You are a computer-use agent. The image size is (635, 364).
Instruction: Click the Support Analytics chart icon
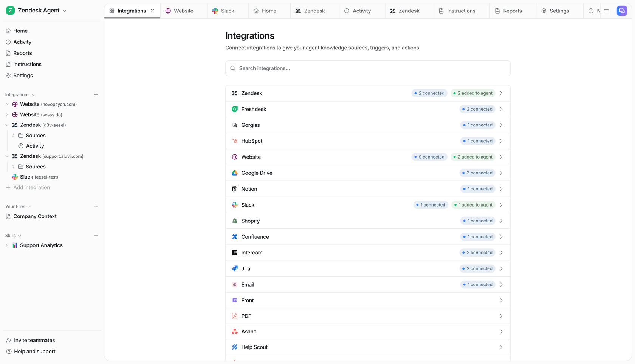point(15,245)
